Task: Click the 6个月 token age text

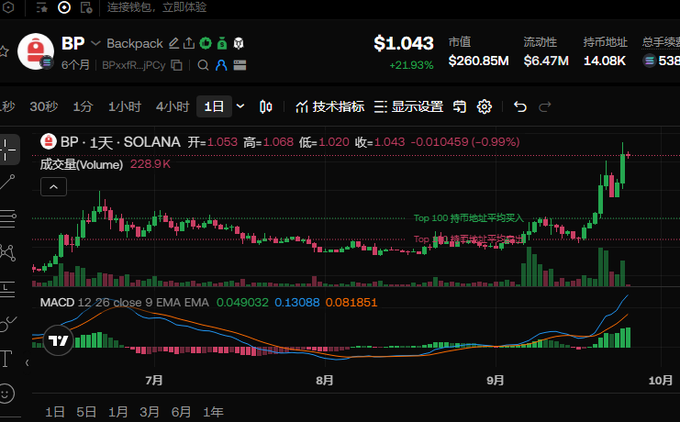Action: [x=75, y=65]
